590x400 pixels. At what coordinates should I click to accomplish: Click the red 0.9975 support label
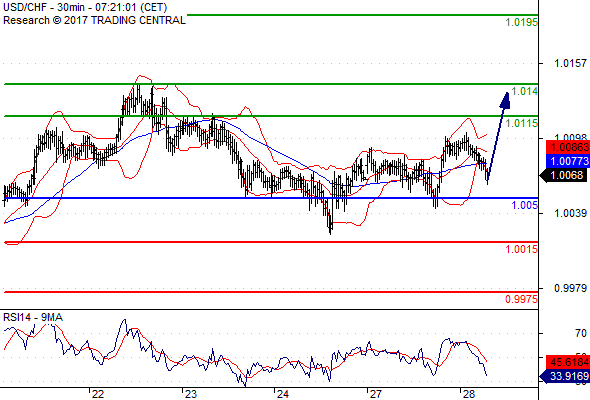[522, 300]
